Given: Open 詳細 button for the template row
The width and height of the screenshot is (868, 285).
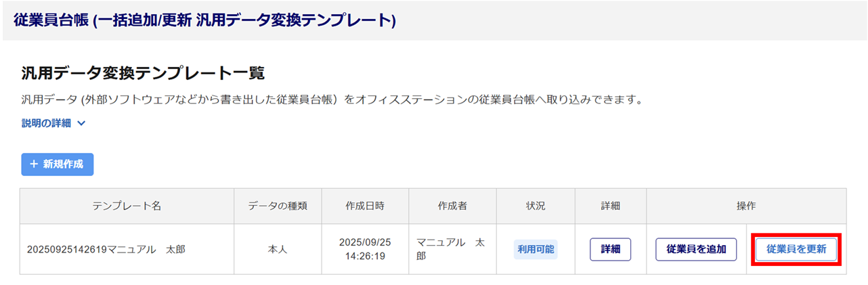Looking at the screenshot, I should coord(610,249).
